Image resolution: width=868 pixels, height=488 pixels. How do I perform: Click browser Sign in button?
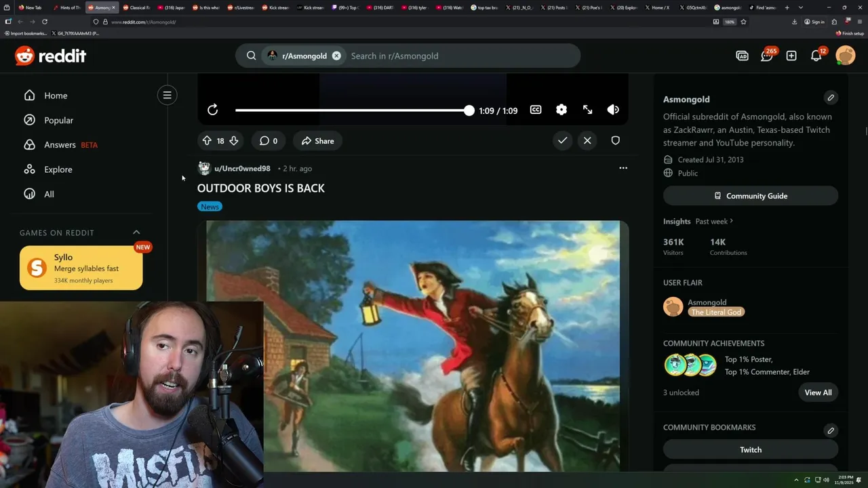[814, 22]
